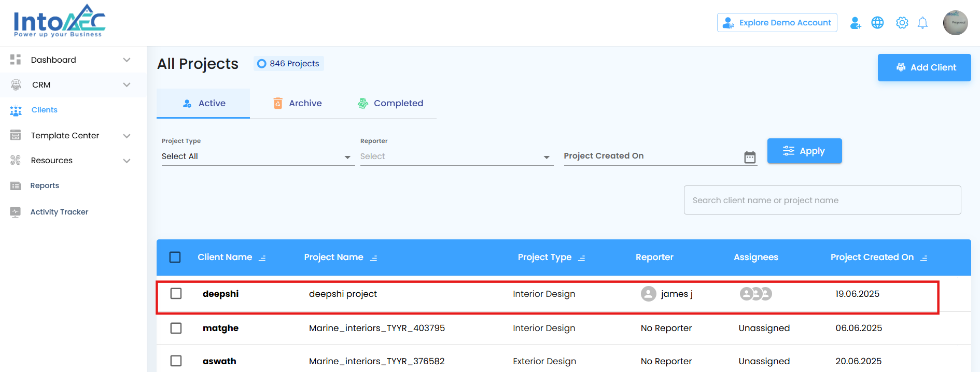
Task: Select the matghe row checkbox
Action: tap(176, 328)
